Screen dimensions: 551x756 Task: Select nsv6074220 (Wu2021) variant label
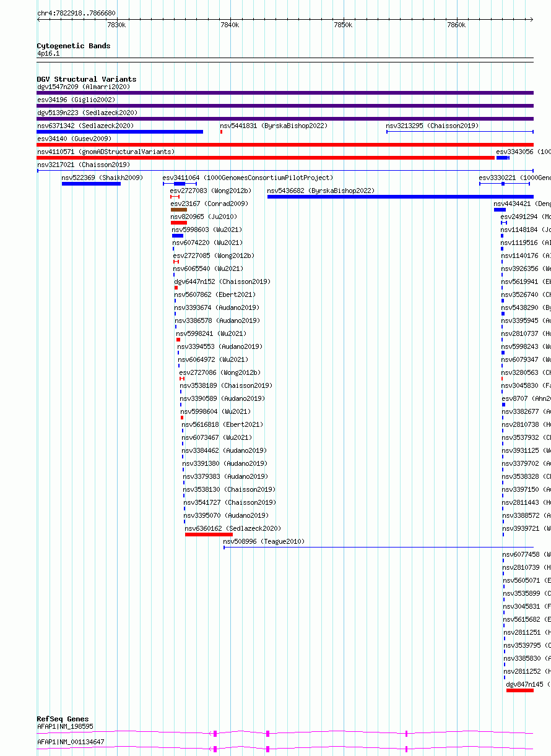pos(207,243)
